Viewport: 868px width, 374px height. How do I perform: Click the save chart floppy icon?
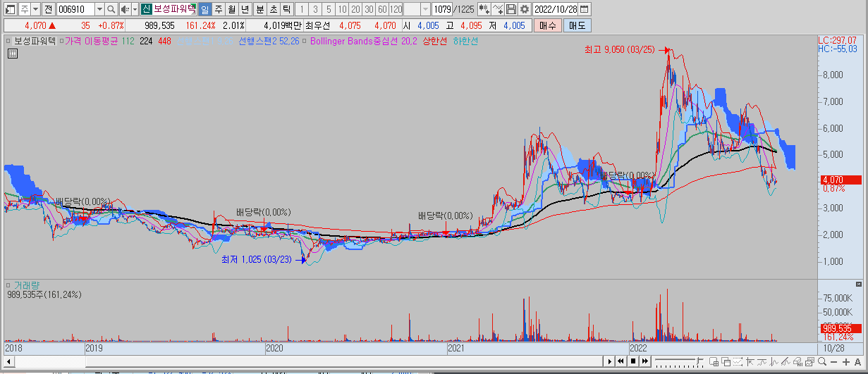(x=511, y=9)
